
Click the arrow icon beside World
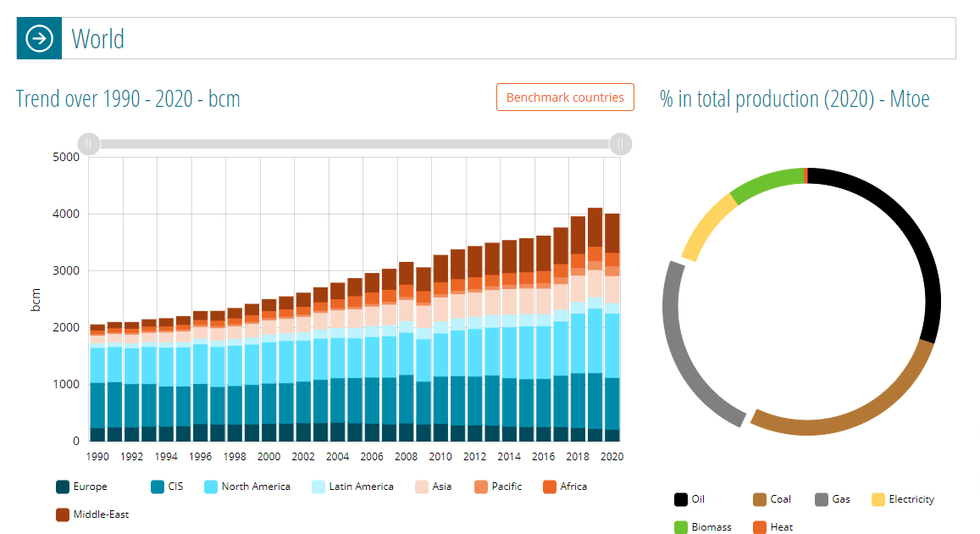coord(39,39)
